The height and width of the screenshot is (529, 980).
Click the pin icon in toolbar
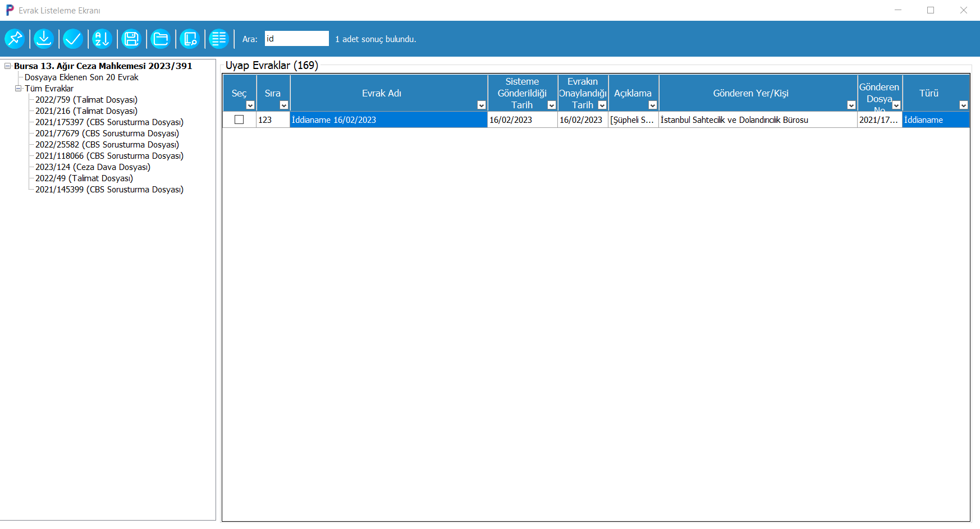15,39
